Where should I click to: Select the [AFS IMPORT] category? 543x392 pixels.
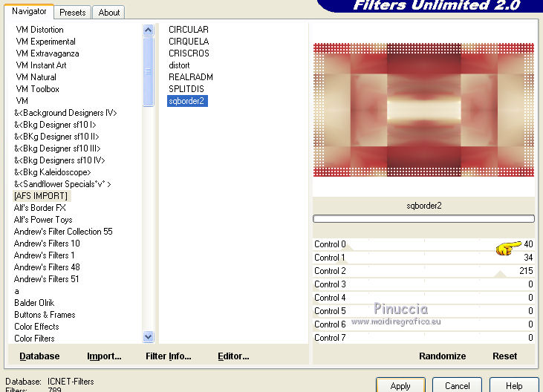41,196
